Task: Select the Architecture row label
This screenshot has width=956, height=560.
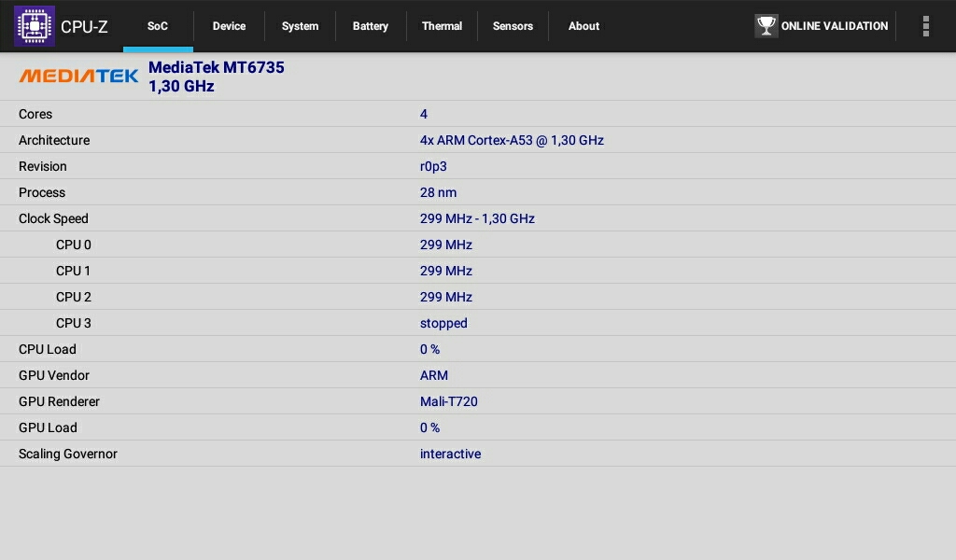Action: (54, 140)
